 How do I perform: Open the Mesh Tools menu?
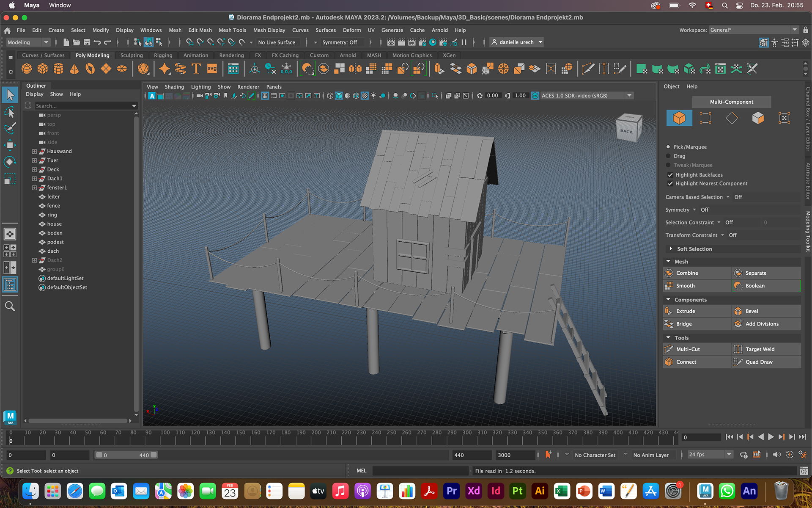(x=232, y=30)
